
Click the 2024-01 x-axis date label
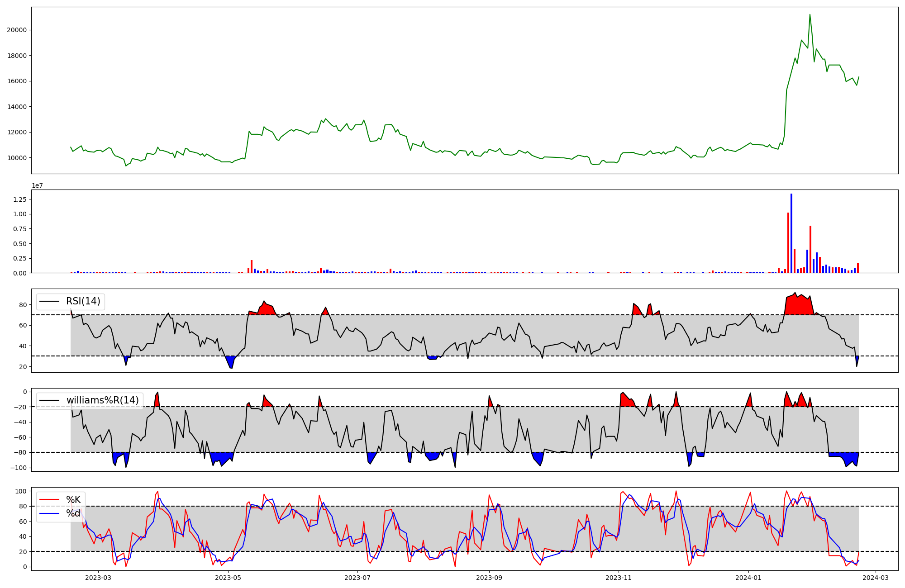(748, 578)
